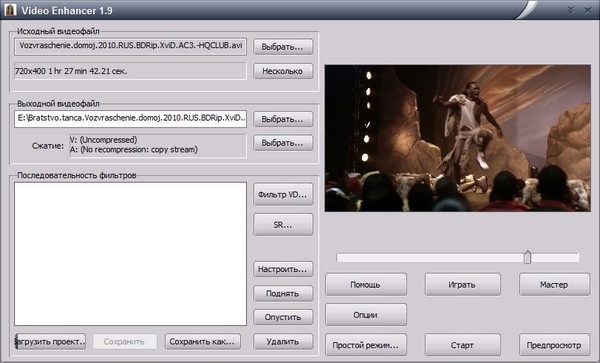Viewport: 600px width, 363px height.
Task: Click the video preview frame
Action: [458, 138]
